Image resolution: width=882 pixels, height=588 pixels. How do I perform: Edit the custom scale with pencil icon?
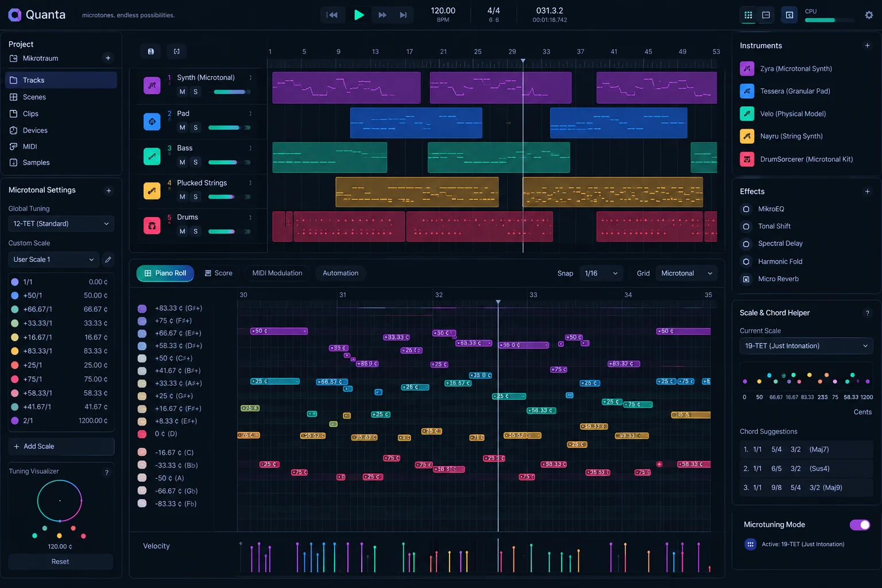[108, 260]
